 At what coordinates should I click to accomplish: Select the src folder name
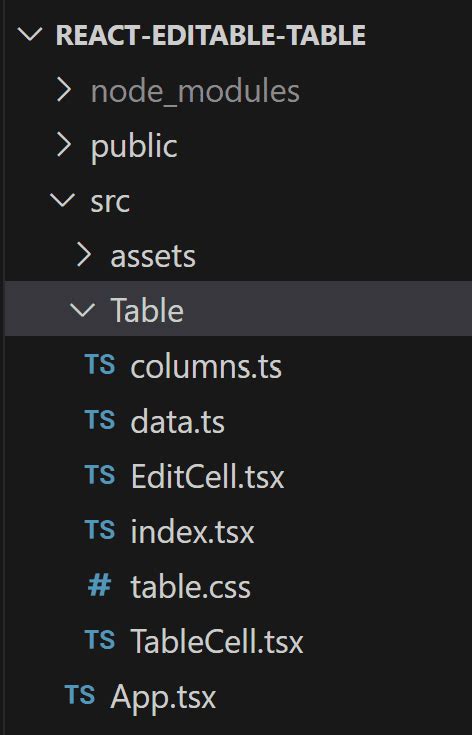pos(110,202)
